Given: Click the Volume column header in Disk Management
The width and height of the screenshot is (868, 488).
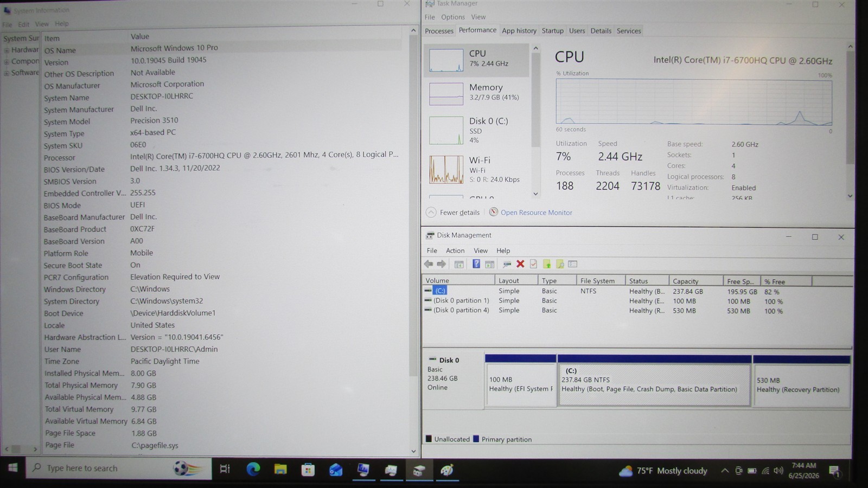Looking at the screenshot, I should pyautogui.click(x=458, y=280).
